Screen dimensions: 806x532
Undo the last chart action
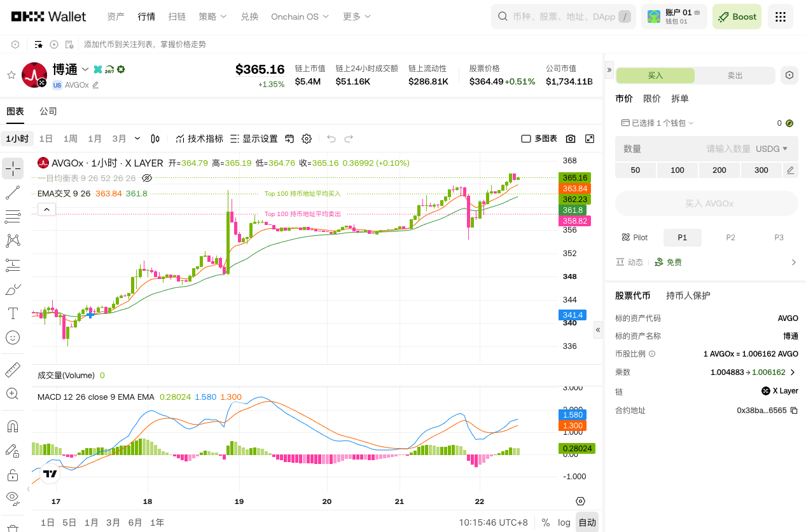[331, 139]
